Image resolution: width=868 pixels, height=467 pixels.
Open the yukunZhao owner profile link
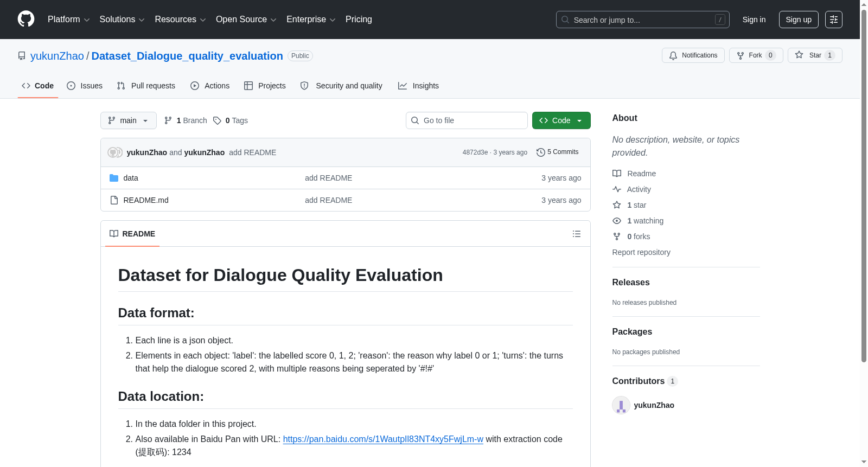tap(57, 56)
